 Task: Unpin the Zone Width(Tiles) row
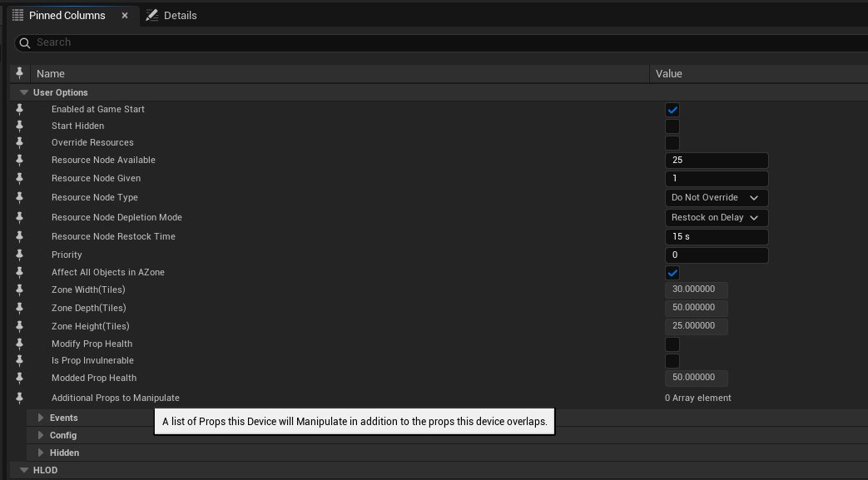tap(19, 289)
